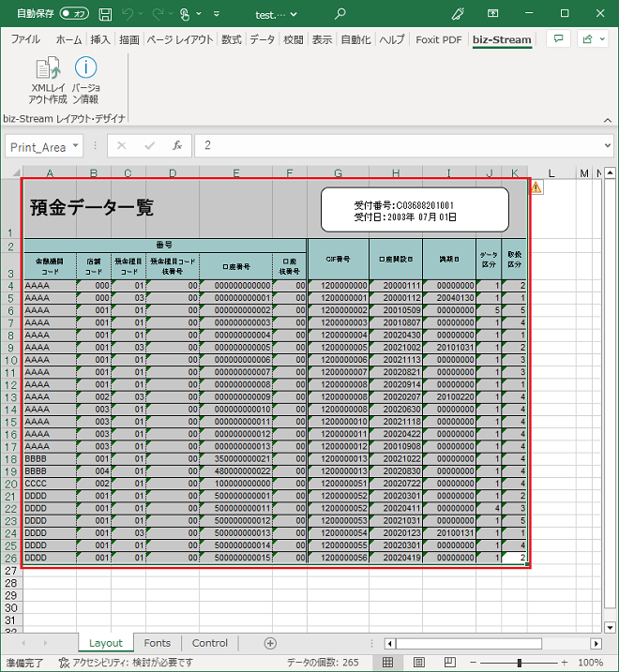
Task: Click the Undo arrow icon
Action: (x=128, y=14)
